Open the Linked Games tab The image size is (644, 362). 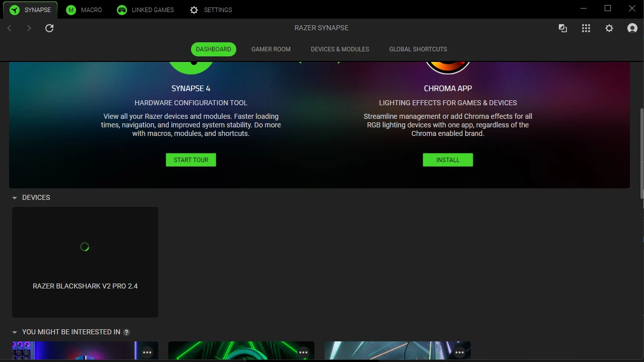[145, 10]
